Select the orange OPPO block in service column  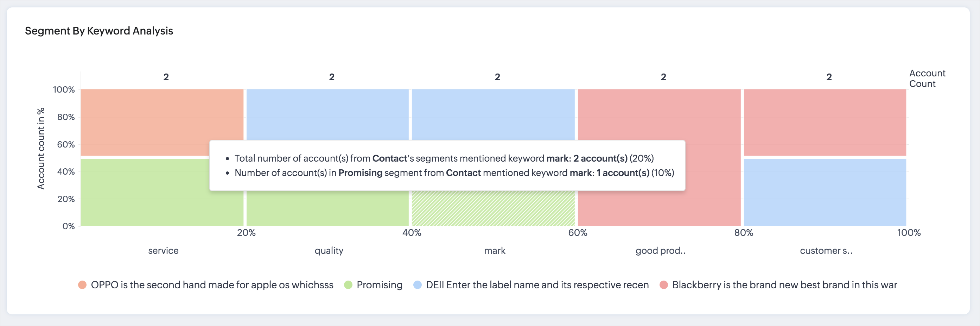pyautogui.click(x=162, y=122)
